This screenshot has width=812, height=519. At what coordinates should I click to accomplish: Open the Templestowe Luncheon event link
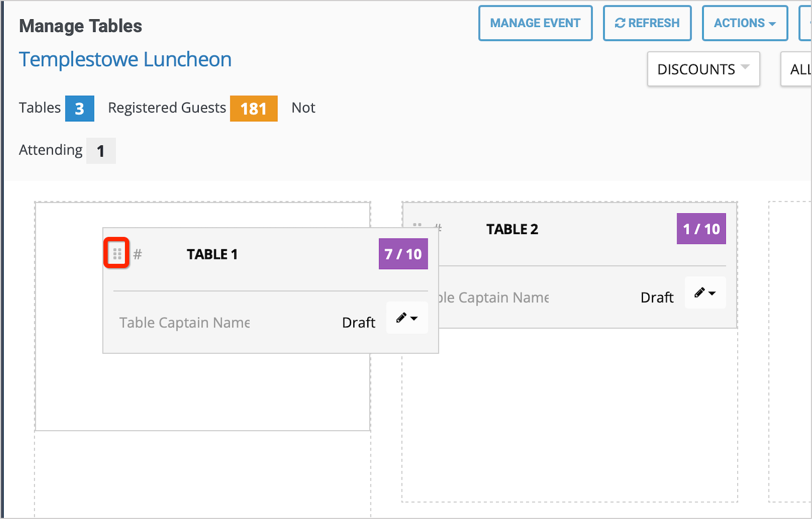coord(125,59)
